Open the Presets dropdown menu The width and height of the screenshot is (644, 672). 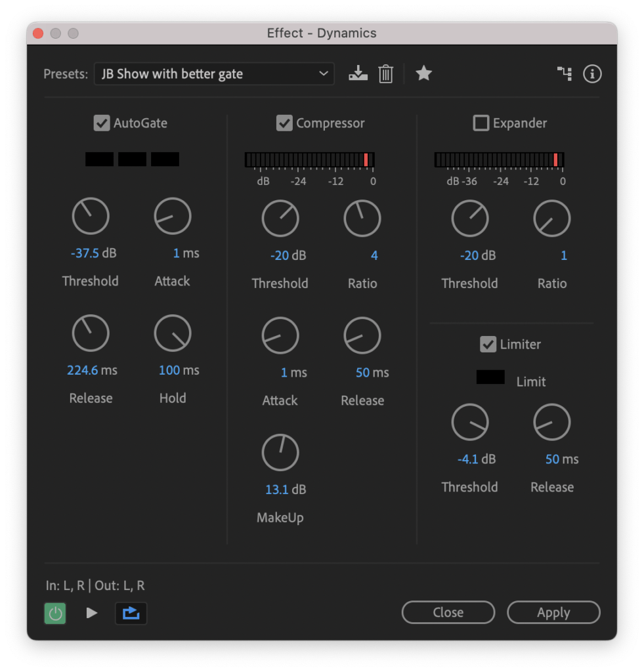pyautogui.click(x=214, y=73)
